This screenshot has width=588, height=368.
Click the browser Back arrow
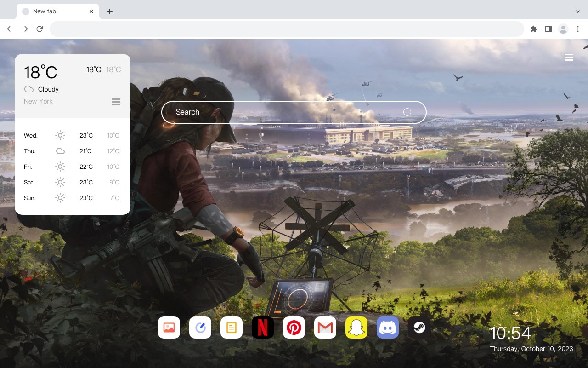pyautogui.click(x=10, y=29)
